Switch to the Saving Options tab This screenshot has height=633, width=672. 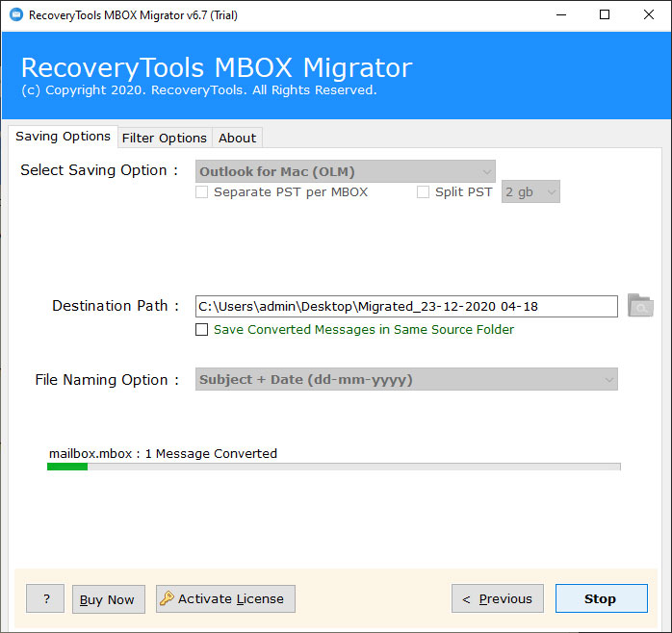click(63, 137)
